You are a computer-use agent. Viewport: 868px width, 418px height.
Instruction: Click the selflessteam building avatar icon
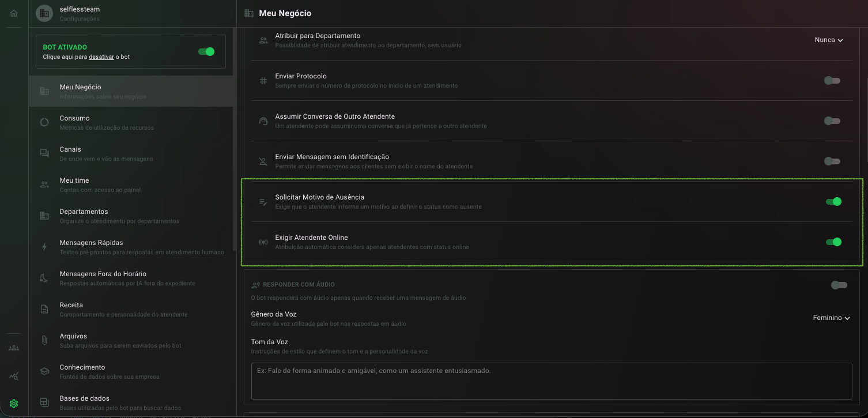pyautogui.click(x=44, y=13)
